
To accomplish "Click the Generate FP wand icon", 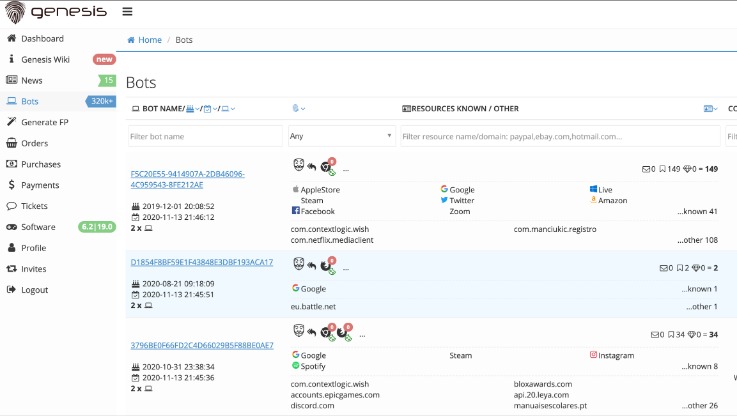I will (x=11, y=122).
